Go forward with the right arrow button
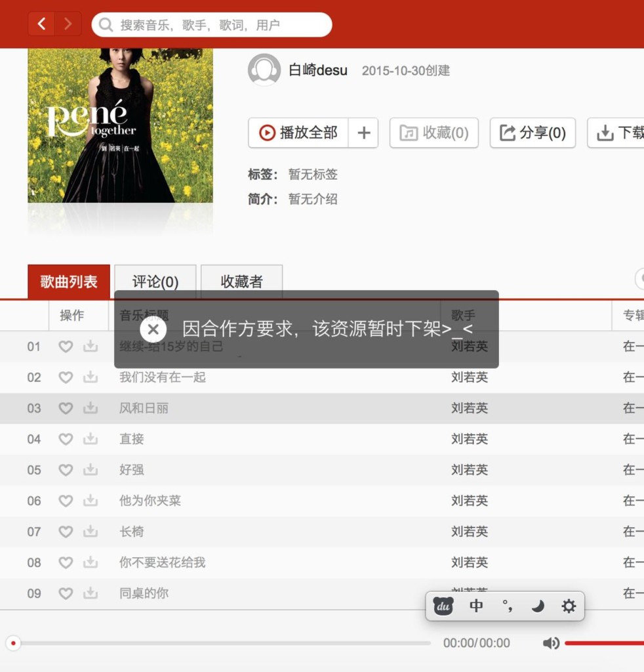The height and width of the screenshot is (672, 644). tap(68, 24)
